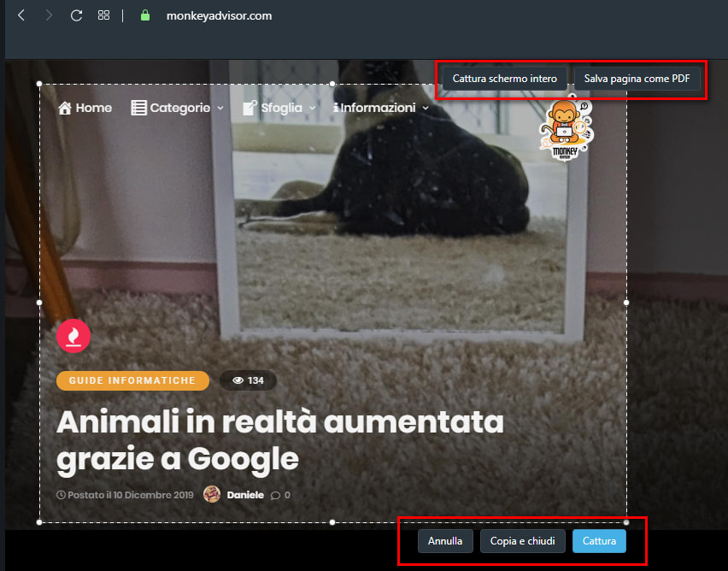Click the top-middle selection edge handle

pyautogui.click(x=332, y=84)
